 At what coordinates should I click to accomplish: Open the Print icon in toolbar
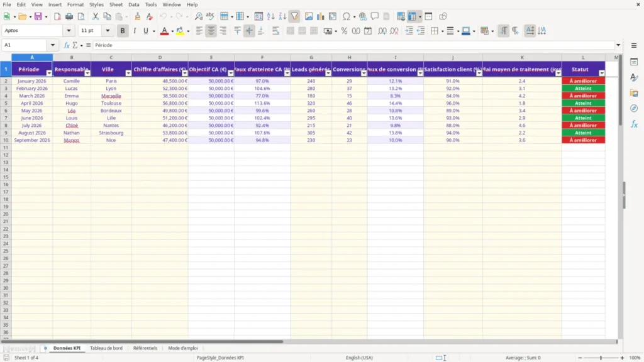point(69,16)
